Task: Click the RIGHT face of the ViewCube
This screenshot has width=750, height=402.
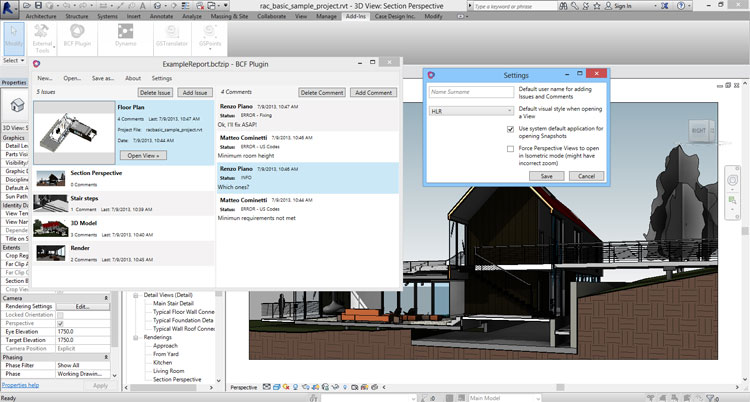Action: 698,130
